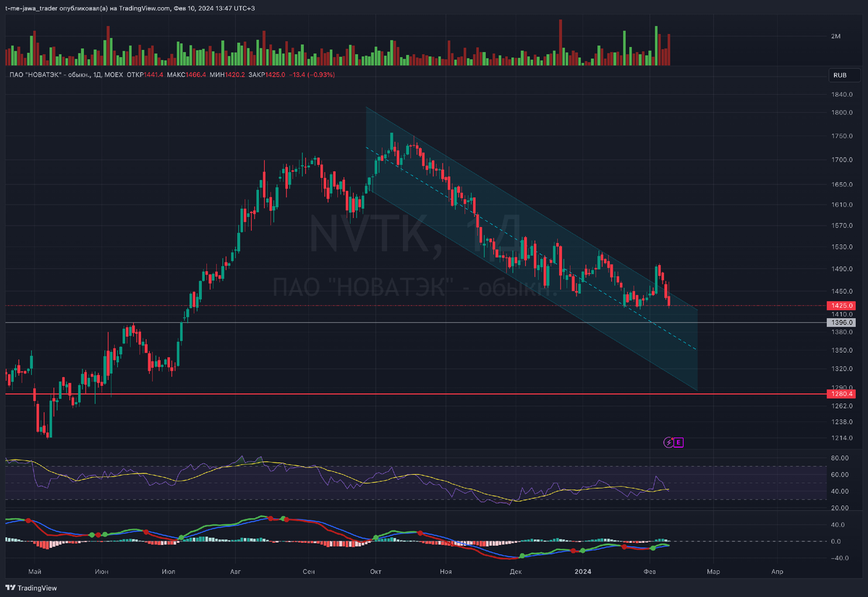This screenshot has height=597, width=868.
Task: Click the 1530.0 price axis label
Action: pos(843,247)
